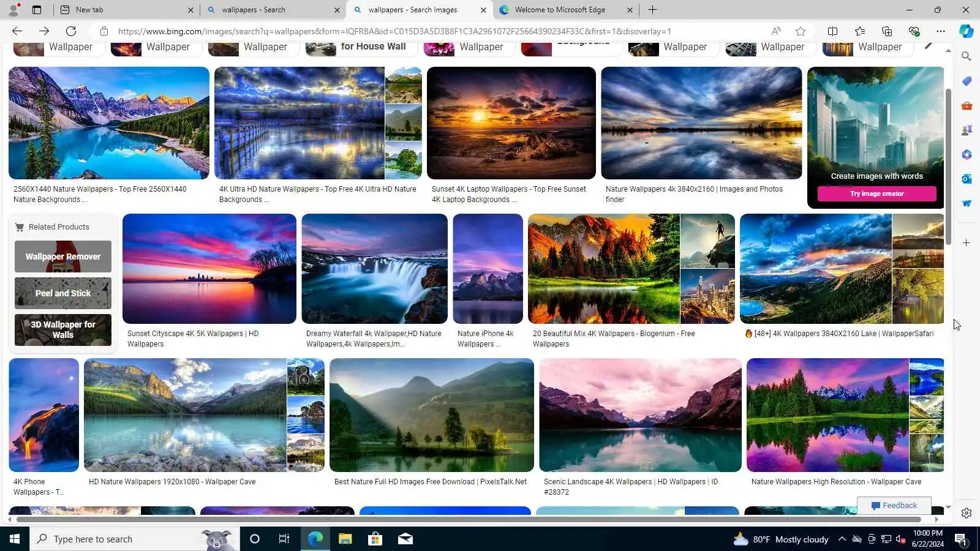
Task: Switch to wallpapers - Search tab
Action: click(273, 10)
